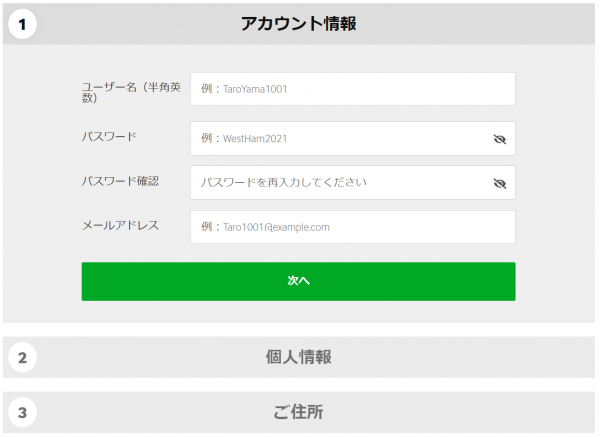
Task: Focus the パスワード input field
Action: 353,139
